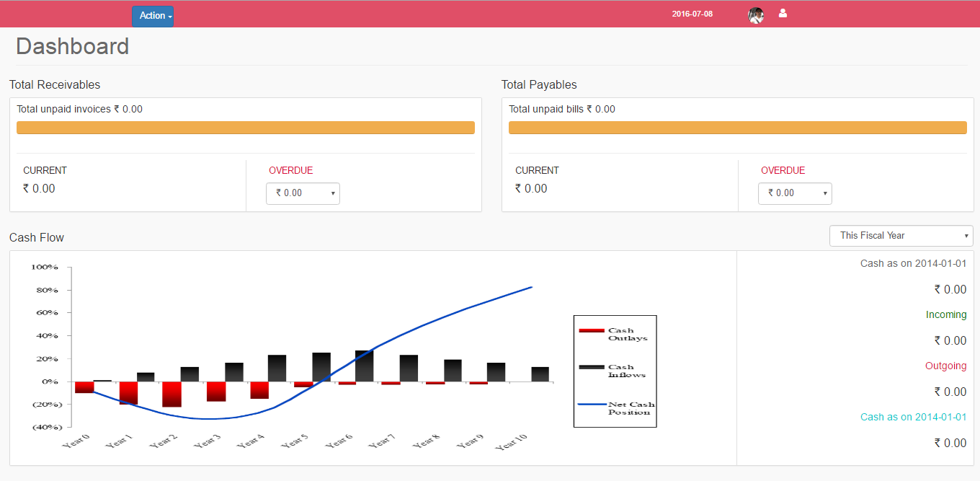Viewport: 980px width, 481px height.
Task: Expand the payables overdue amount dropdown
Action: [x=795, y=193]
